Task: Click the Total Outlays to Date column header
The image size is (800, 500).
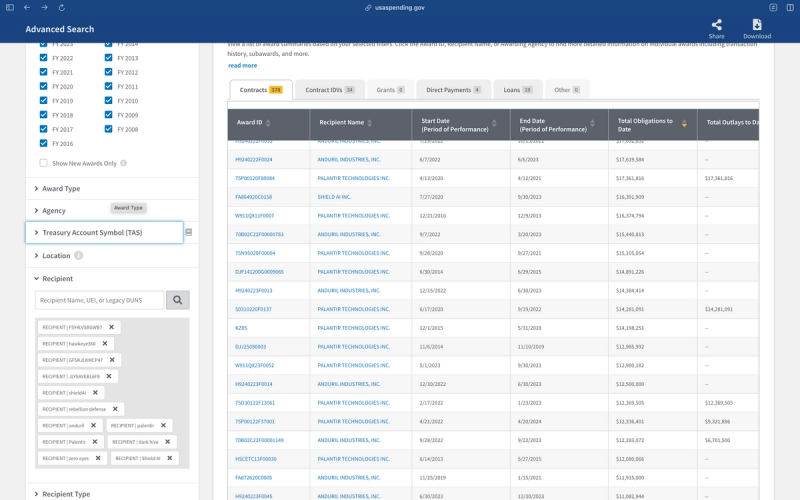Action: [x=728, y=123]
